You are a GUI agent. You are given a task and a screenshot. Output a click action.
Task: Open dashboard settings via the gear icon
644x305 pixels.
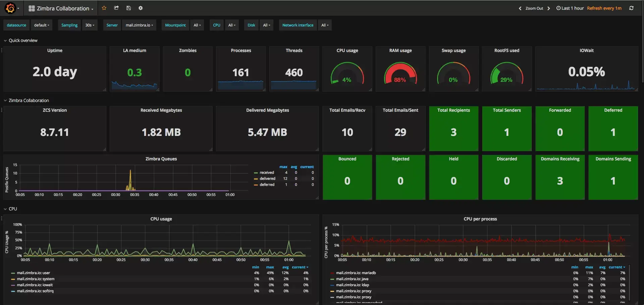coord(141,8)
